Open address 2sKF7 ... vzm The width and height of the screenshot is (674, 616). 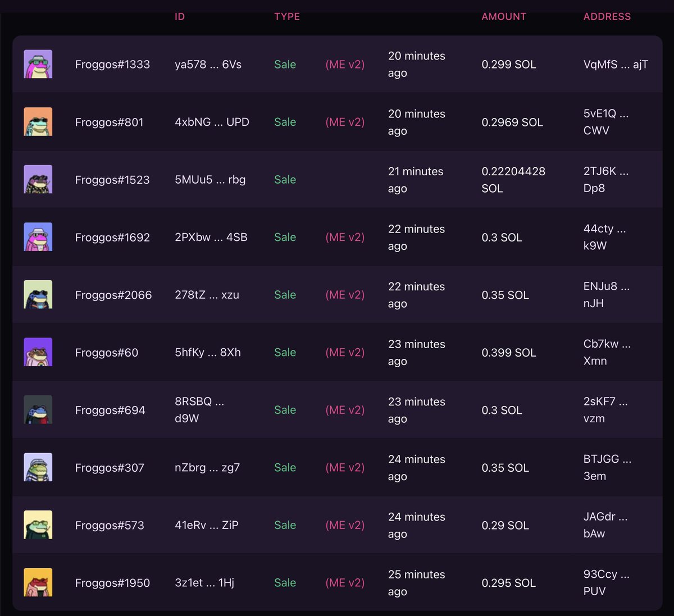[x=605, y=410]
